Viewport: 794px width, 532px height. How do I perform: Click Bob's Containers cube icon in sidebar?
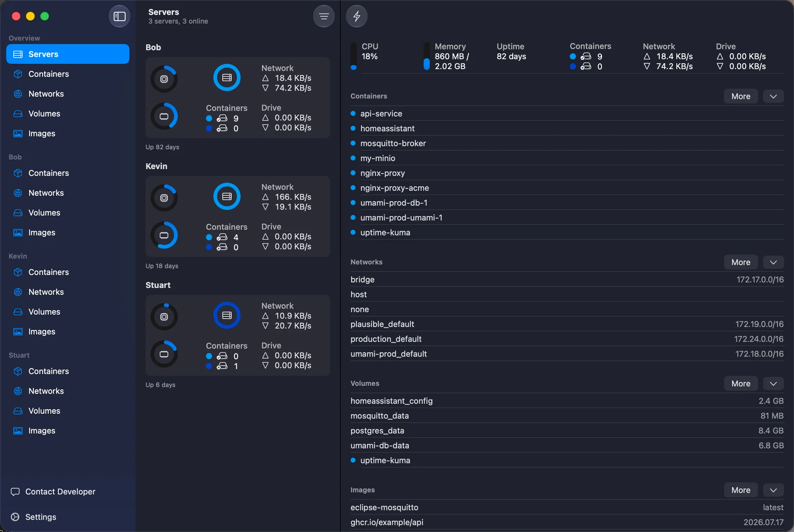[x=18, y=173]
